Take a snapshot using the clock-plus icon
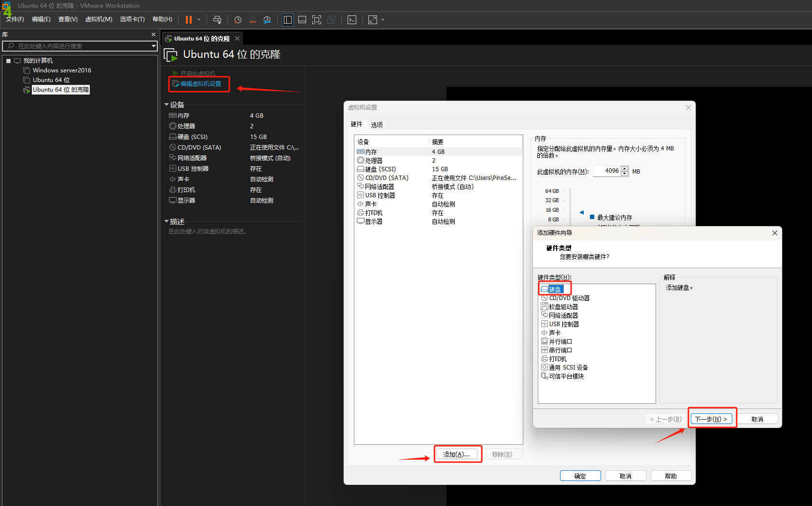 point(238,20)
